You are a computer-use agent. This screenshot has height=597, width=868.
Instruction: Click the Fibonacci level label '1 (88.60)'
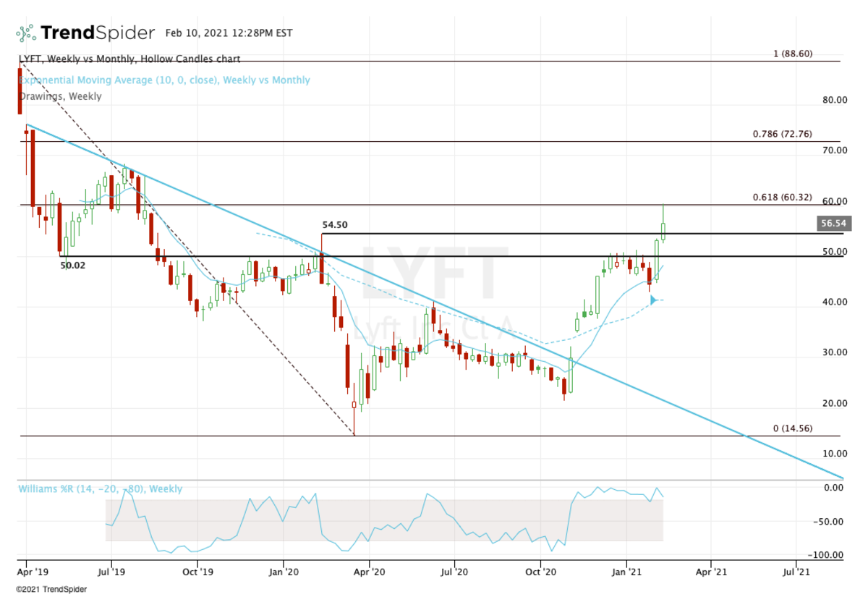(793, 54)
